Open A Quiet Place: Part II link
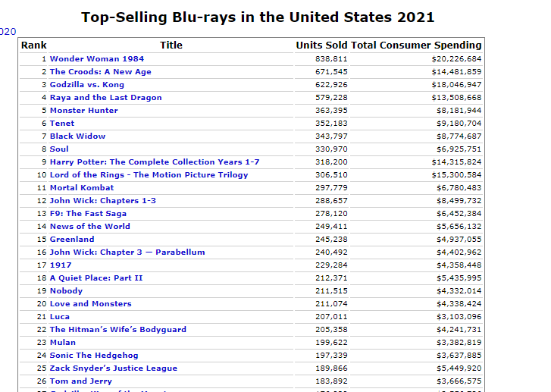Viewport: 551px width, 392px height. click(96, 278)
